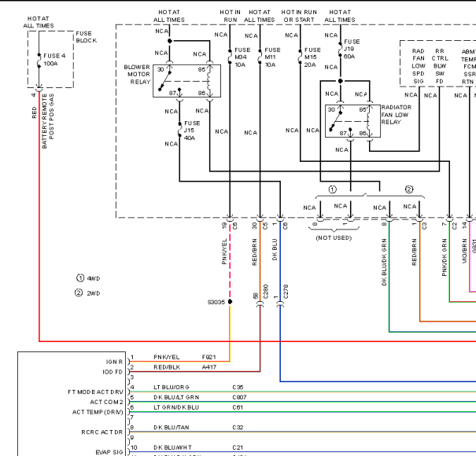Click the RR CTRL BLW SW FD label
Screen dimensions: 476x456
click(x=440, y=66)
